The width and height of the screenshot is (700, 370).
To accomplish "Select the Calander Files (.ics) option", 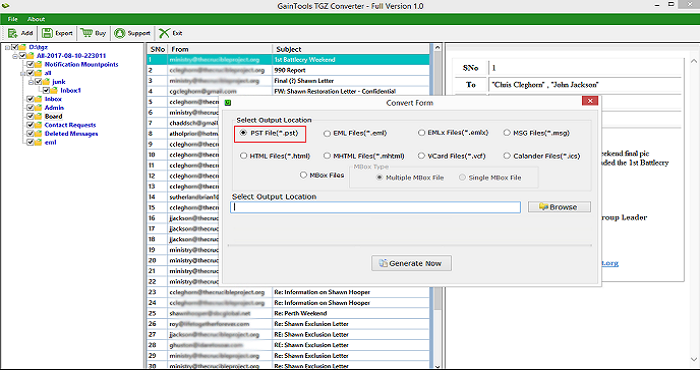I will click(x=507, y=156).
